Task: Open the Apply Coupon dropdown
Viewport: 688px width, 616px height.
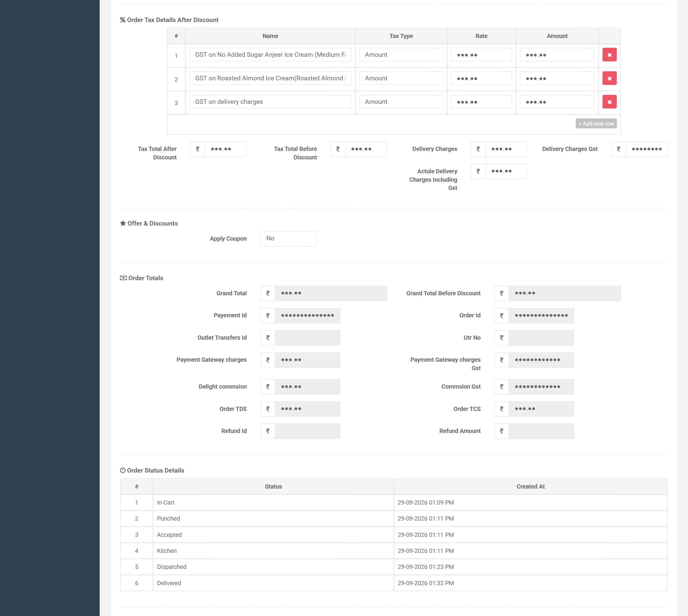Action: point(288,239)
